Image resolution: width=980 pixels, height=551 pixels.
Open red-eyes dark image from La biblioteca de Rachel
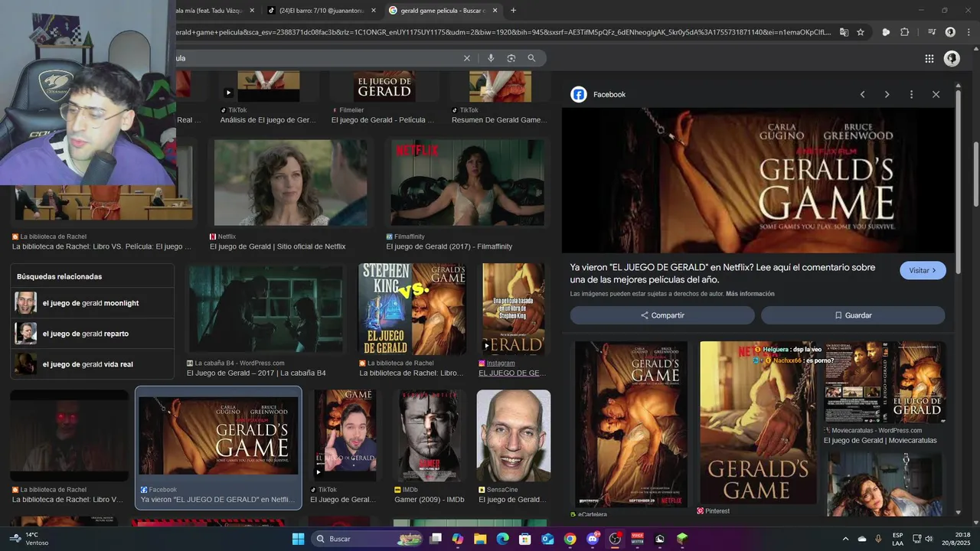tap(69, 435)
